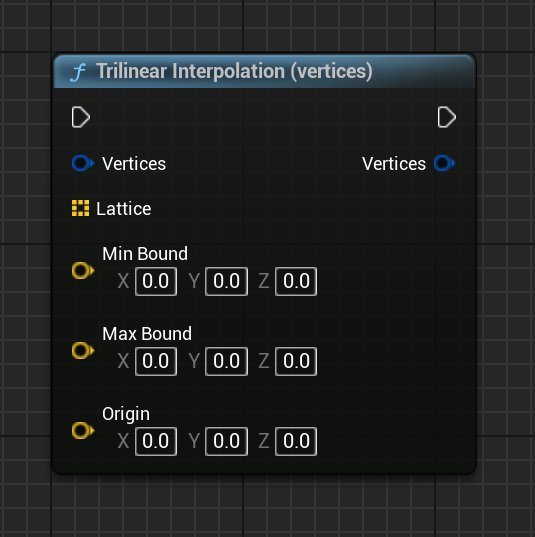Click the Lattice array input pin

click(x=80, y=208)
